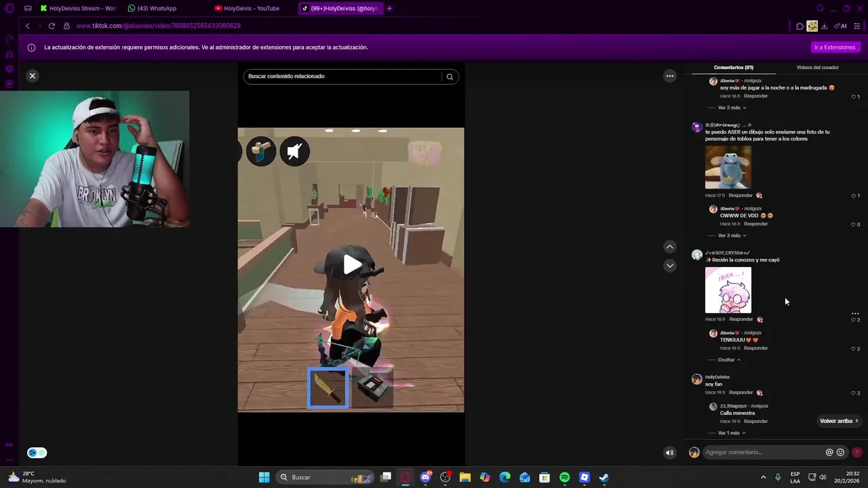Open Spotify from taskbar

(x=564, y=477)
